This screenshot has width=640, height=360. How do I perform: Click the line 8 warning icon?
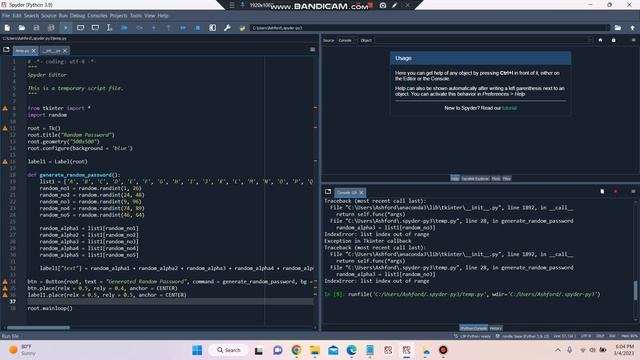pyautogui.click(x=5, y=108)
